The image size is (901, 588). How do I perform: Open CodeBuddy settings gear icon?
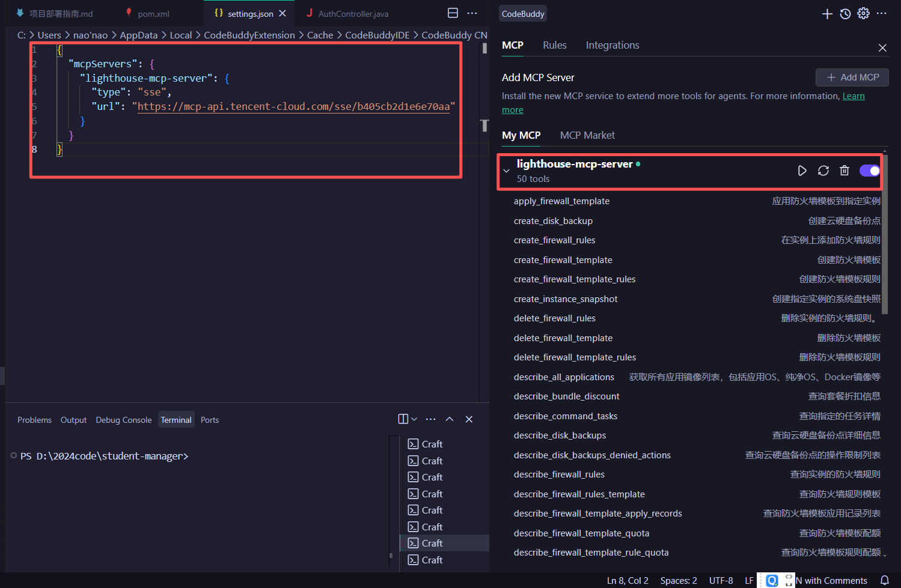(x=863, y=14)
